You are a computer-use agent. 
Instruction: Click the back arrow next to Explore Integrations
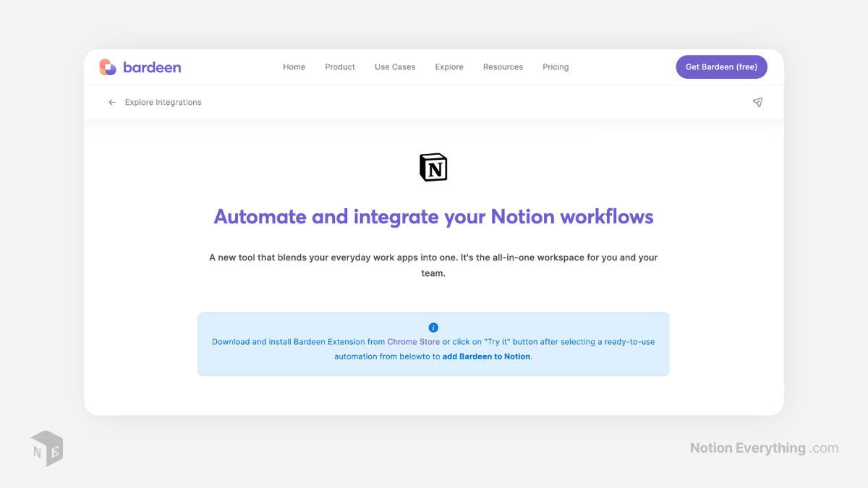112,102
